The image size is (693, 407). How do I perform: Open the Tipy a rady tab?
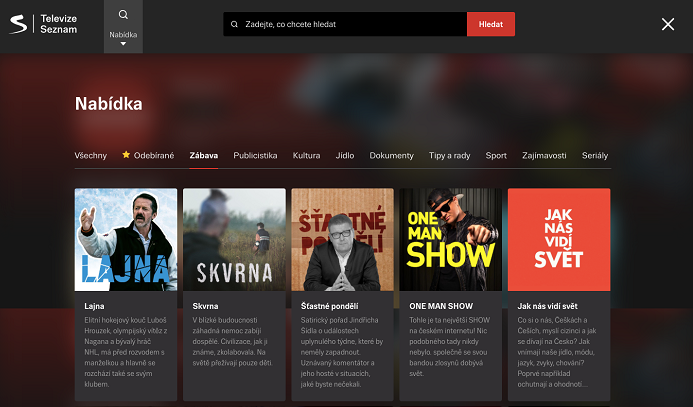(x=449, y=156)
